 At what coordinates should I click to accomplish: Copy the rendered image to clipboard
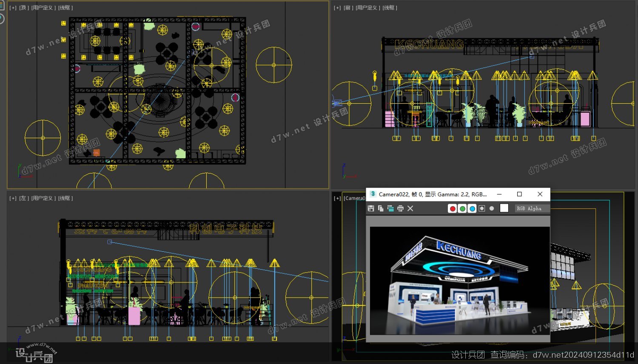point(381,208)
